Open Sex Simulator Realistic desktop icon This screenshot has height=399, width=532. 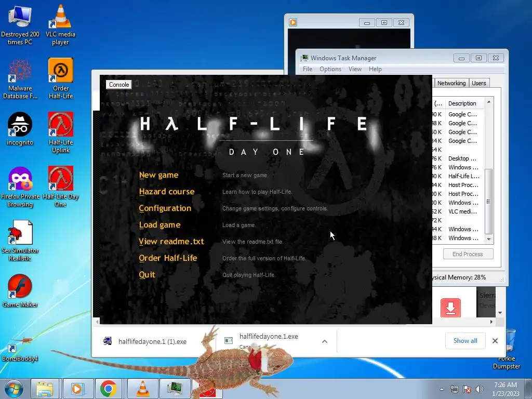point(20,241)
